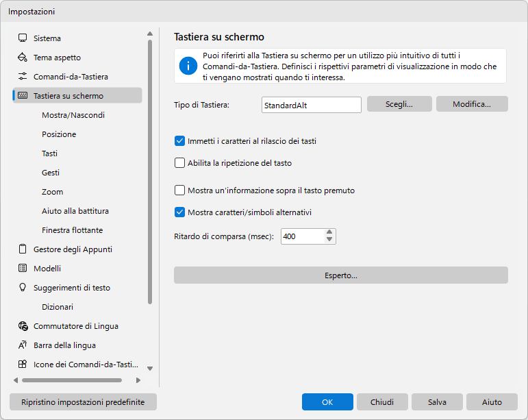Confirm with the OK button

point(327,402)
